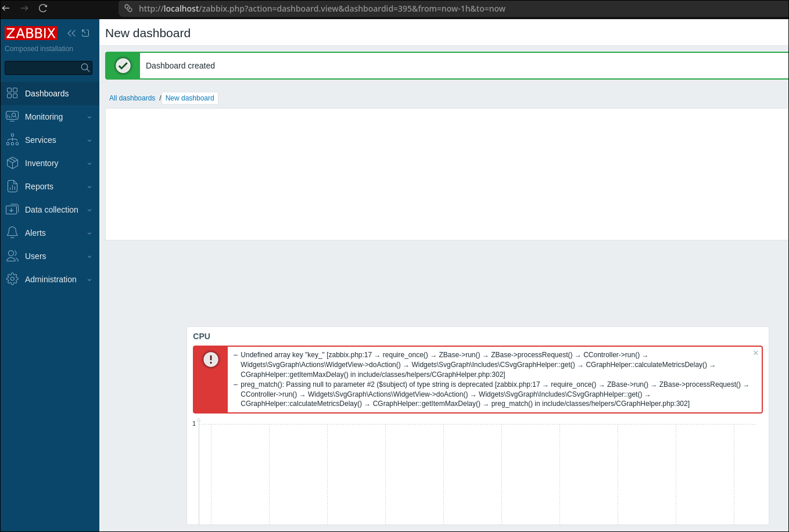Collapse the sidebar with double-chevron icon

pyautogui.click(x=71, y=33)
